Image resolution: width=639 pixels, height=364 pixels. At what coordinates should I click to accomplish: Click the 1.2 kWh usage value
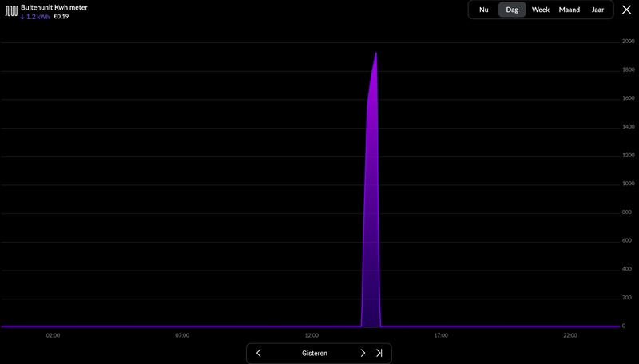pos(35,17)
